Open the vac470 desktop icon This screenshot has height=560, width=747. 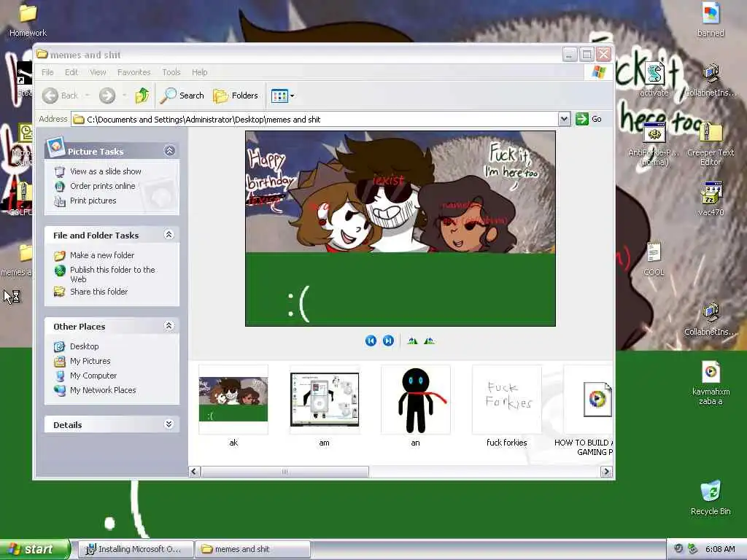(x=711, y=199)
